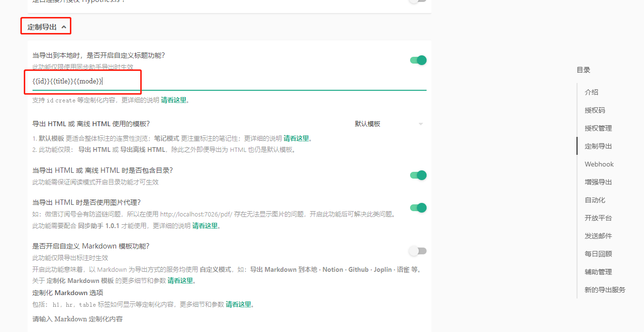Go to 新的导出服务 in the table of contents
Screen dimensions: 644x332
pos(605,290)
